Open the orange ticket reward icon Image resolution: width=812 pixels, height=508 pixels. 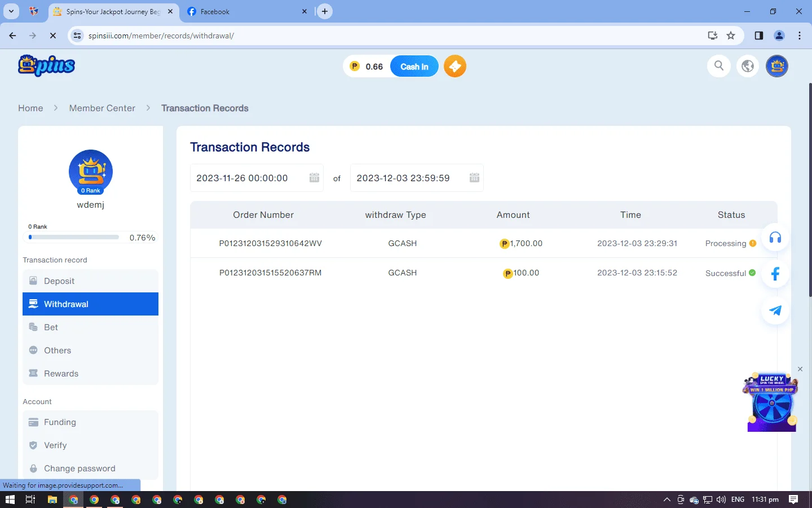(455, 66)
